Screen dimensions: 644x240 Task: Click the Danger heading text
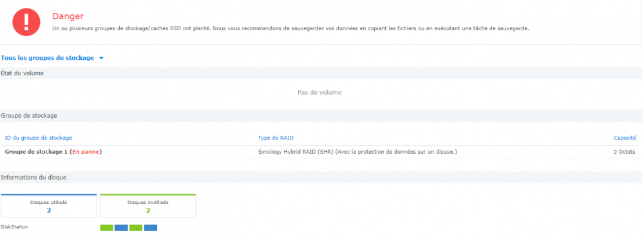click(x=68, y=17)
